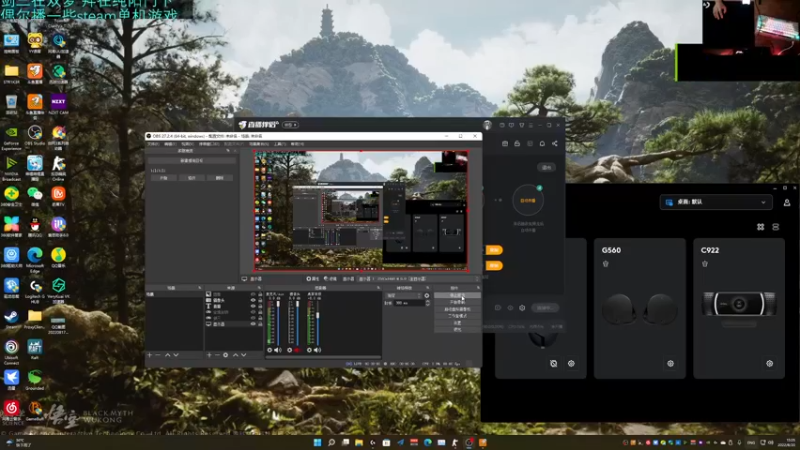Open mixer settings gear for first audio channel
The height and width of the screenshot is (450, 800).
pos(270,350)
